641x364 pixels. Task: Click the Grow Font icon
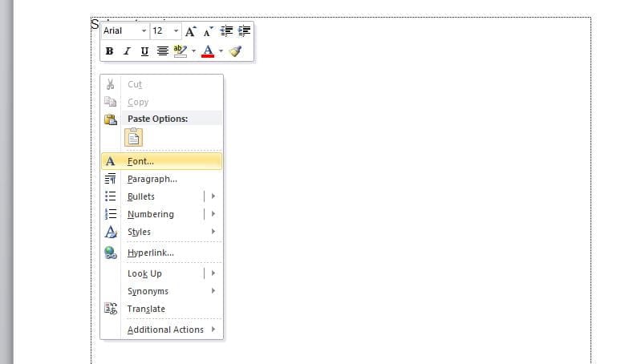pyautogui.click(x=190, y=31)
